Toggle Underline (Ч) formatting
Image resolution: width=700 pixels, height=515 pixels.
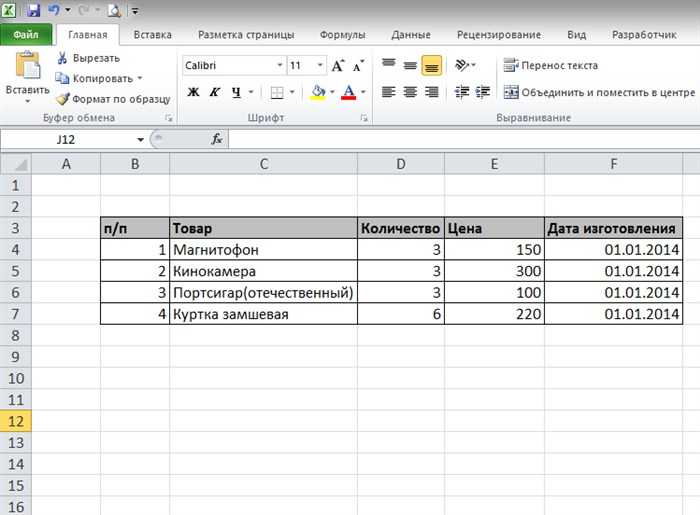pyautogui.click(x=236, y=92)
